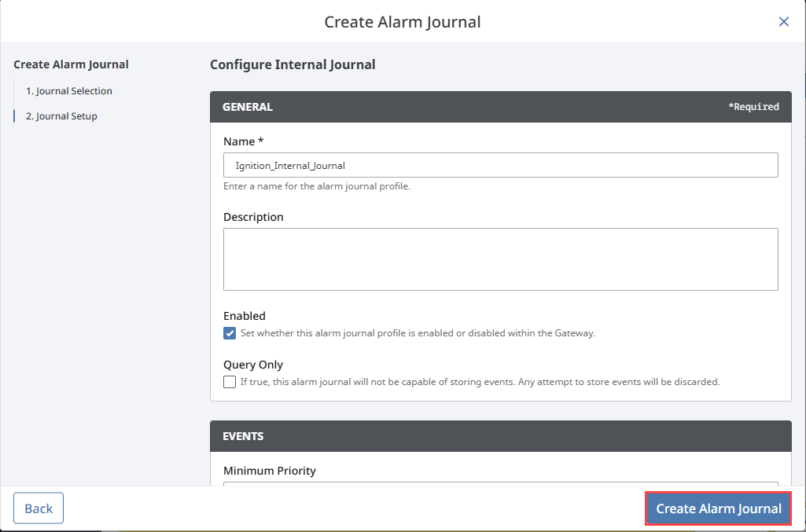This screenshot has width=806, height=532.
Task: Close the Create Alarm Journal dialog
Action: point(783,21)
